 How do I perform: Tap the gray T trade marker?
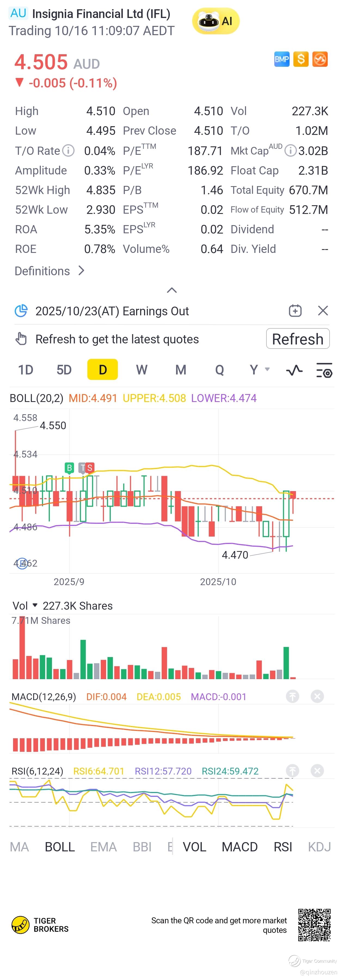click(x=82, y=468)
